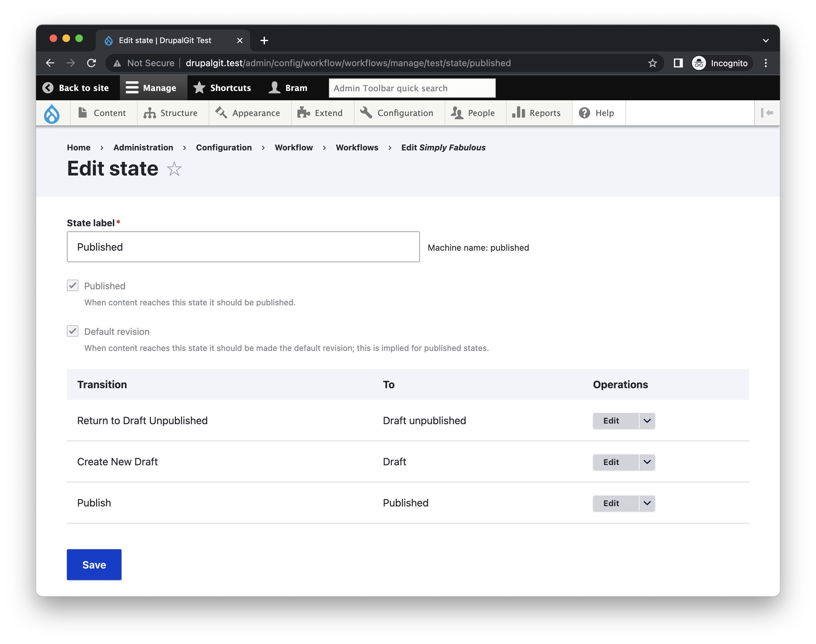Edit the Return to Draft Unpublished transition
The height and width of the screenshot is (644, 816).
point(611,420)
